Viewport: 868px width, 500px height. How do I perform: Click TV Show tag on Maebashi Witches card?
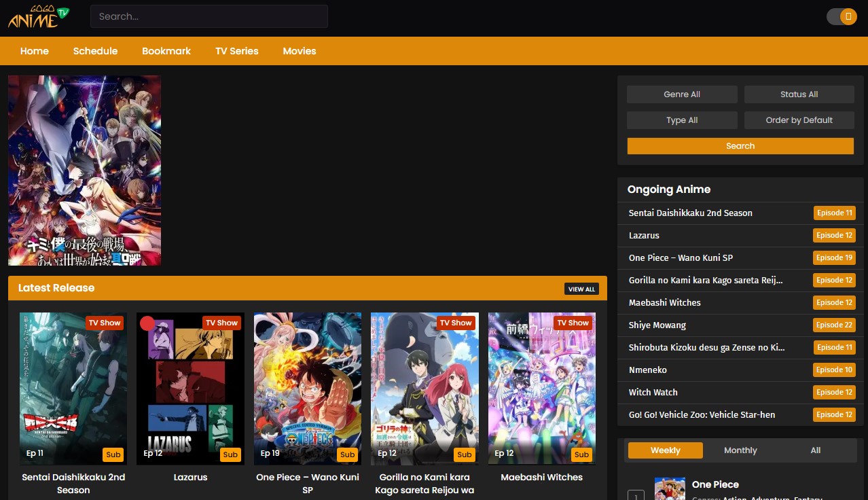(x=573, y=323)
